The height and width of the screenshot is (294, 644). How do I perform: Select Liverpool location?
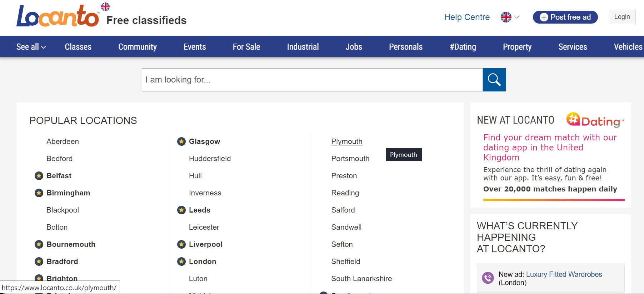pyautogui.click(x=206, y=244)
